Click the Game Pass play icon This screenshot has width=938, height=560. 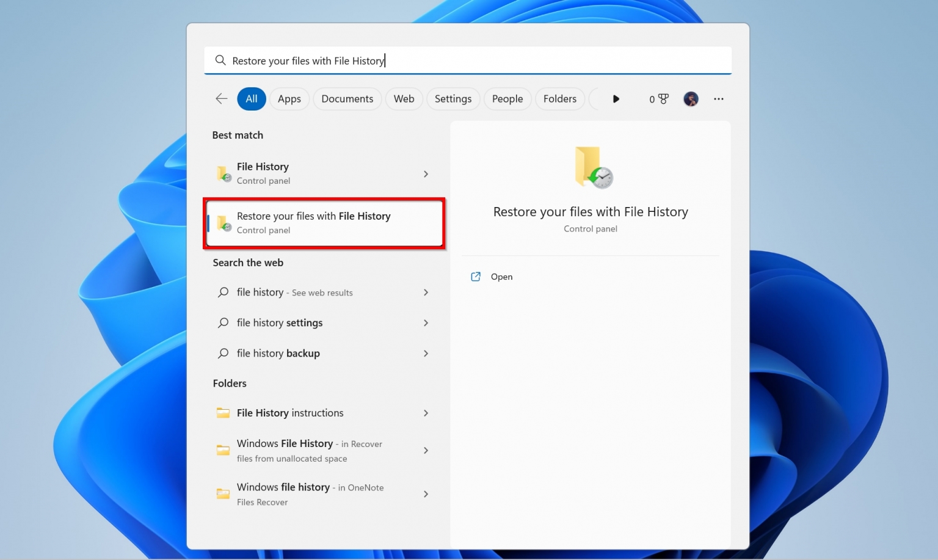click(616, 98)
